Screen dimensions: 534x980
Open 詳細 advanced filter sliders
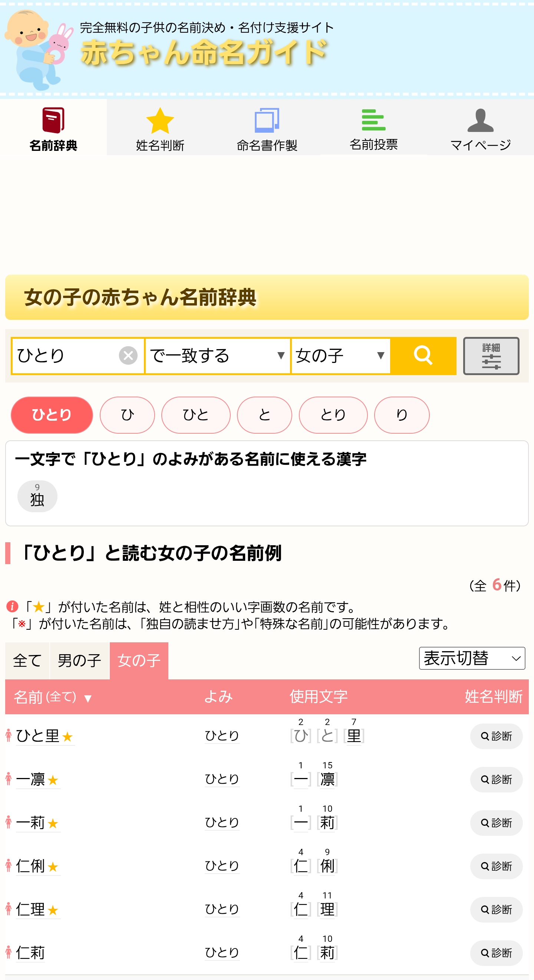[491, 356]
